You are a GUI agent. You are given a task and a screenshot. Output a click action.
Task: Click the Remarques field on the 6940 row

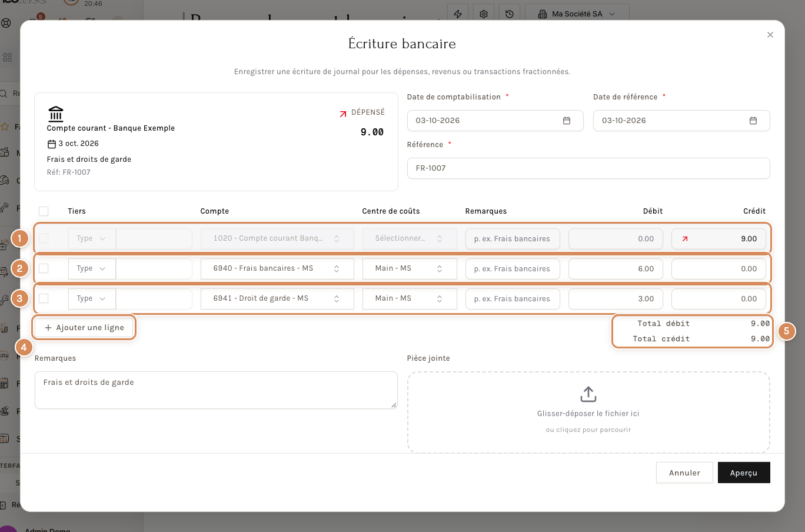pyautogui.click(x=513, y=269)
